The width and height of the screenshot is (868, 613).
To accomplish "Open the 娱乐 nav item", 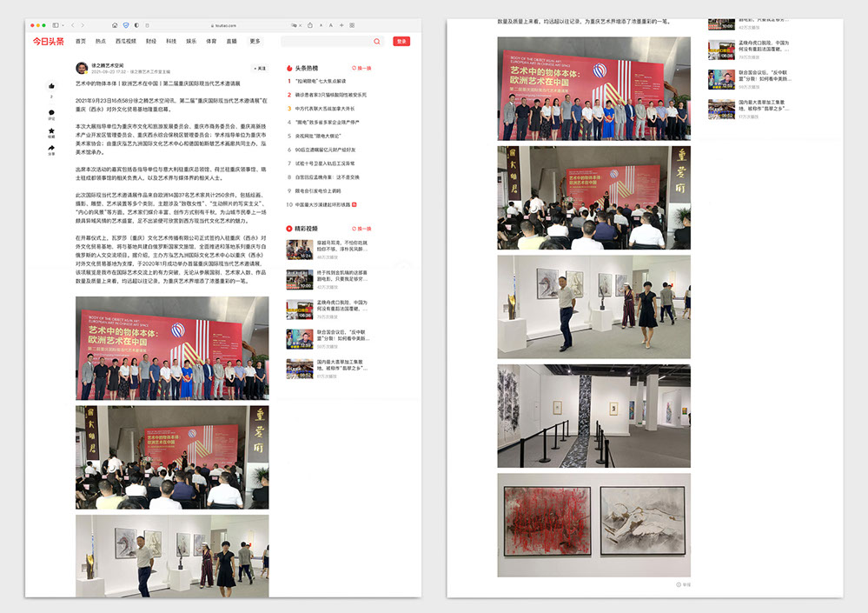I will click(x=191, y=42).
